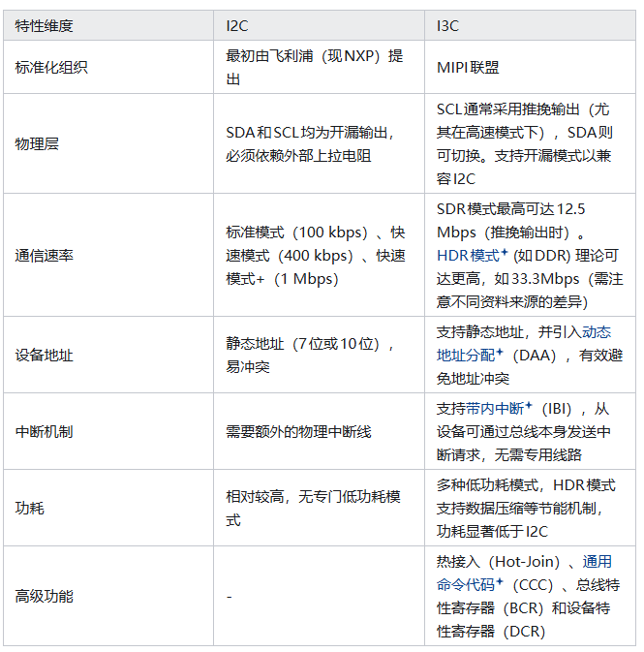The width and height of the screenshot is (644, 652).
Task: Click the 中断机制 row label
Action: (x=44, y=431)
